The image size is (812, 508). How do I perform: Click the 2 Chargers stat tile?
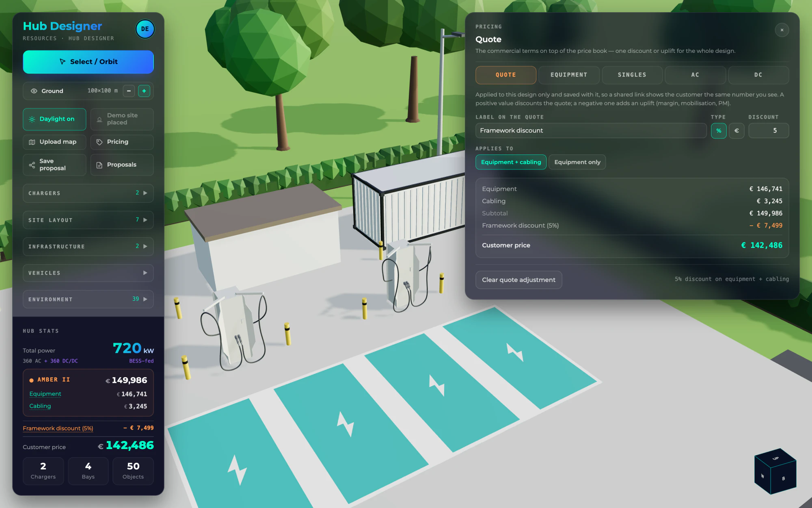[43, 471]
